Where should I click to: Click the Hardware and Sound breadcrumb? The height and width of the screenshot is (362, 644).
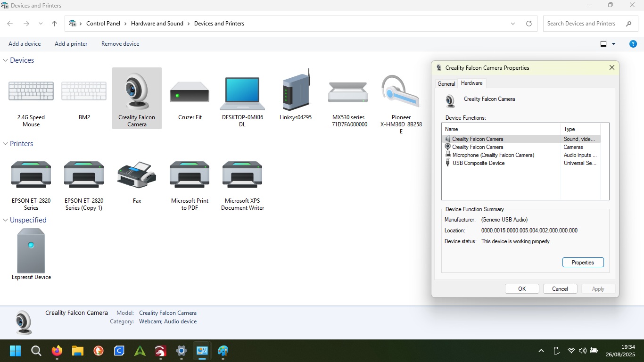(157, 24)
